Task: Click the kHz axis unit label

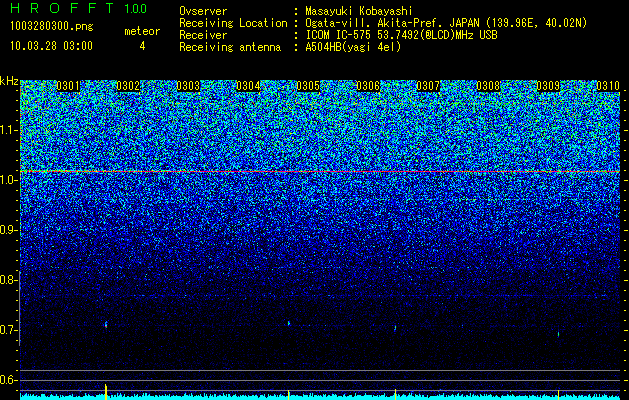Action: pyautogui.click(x=9, y=81)
